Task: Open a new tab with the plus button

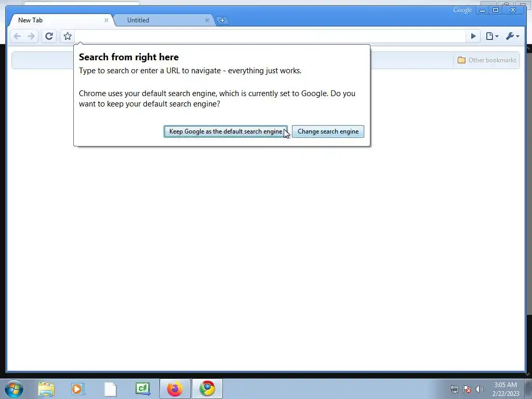Action: [x=222, y=20]
